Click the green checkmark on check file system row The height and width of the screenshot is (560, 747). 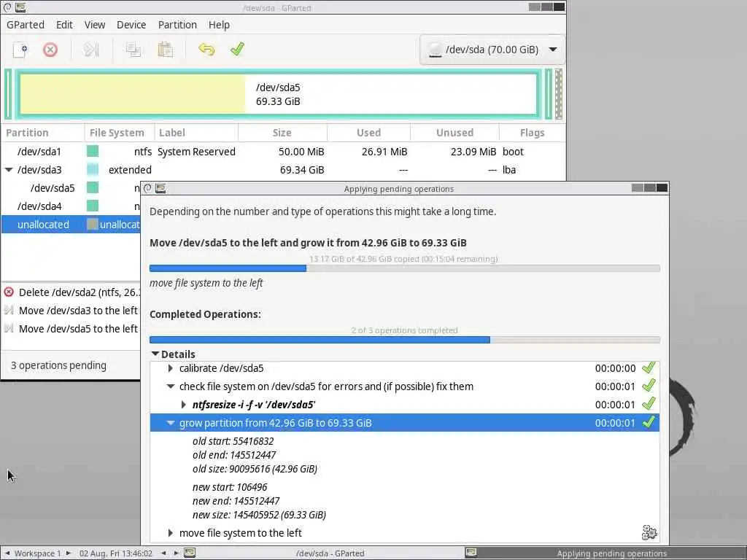tap(649, 386)
